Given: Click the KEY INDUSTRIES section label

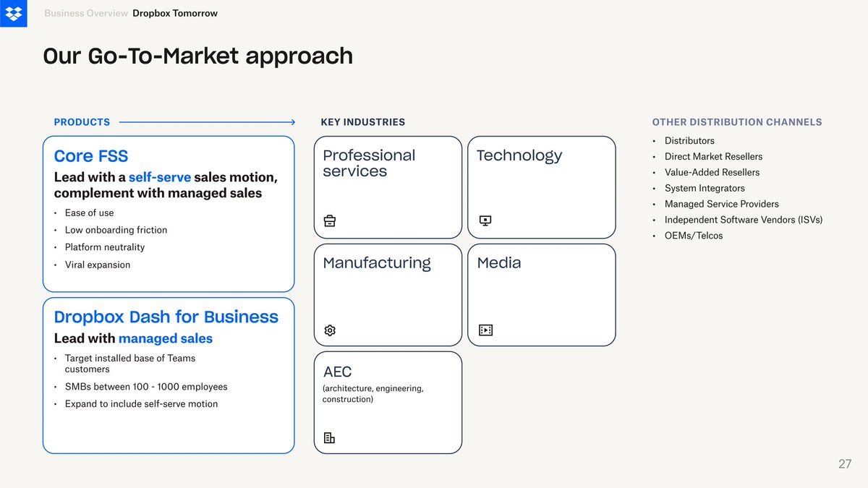Looking at the screenshot, I should click(x=363, y=122).
